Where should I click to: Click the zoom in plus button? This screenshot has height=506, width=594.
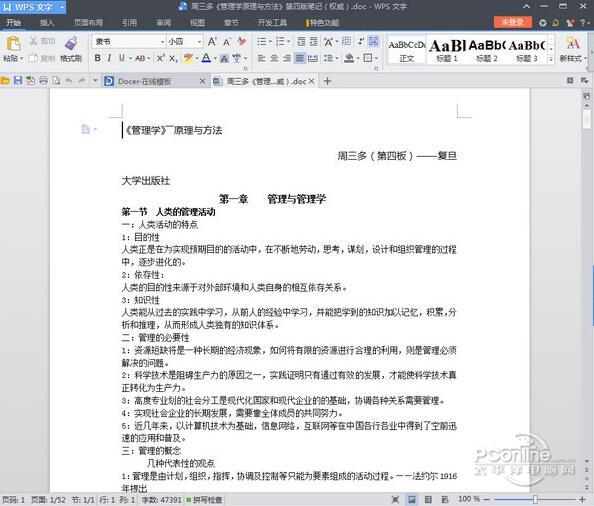[582, 500]
